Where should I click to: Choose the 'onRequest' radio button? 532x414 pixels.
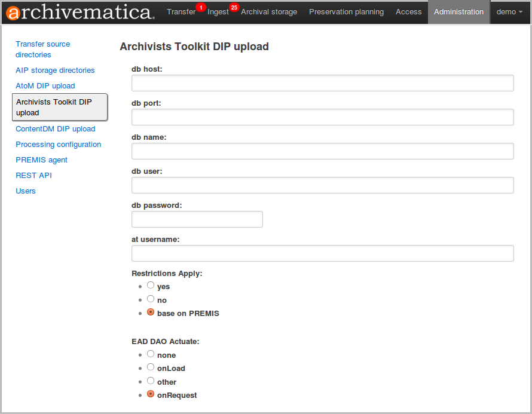(151, 394)
